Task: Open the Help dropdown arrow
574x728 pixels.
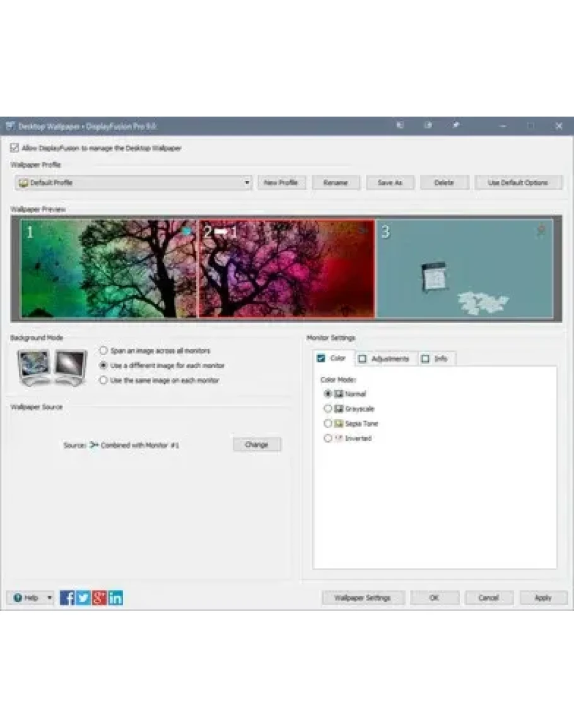Action: tap(50, 598)
